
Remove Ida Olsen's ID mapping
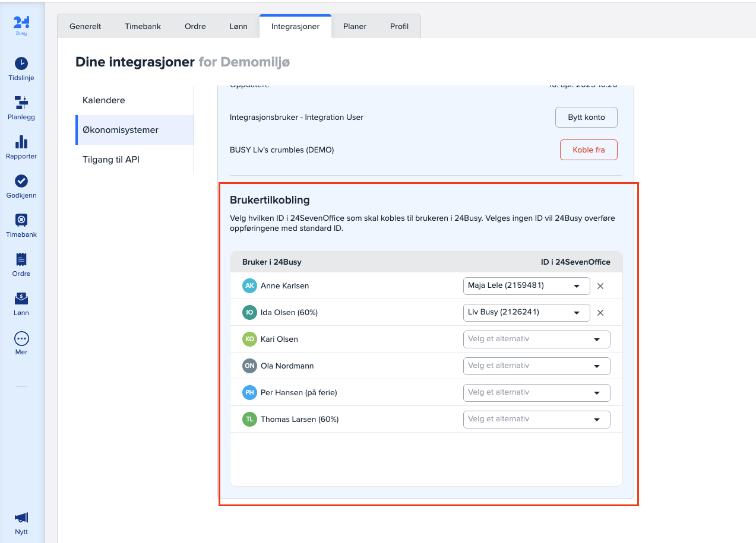coord(600,313)
